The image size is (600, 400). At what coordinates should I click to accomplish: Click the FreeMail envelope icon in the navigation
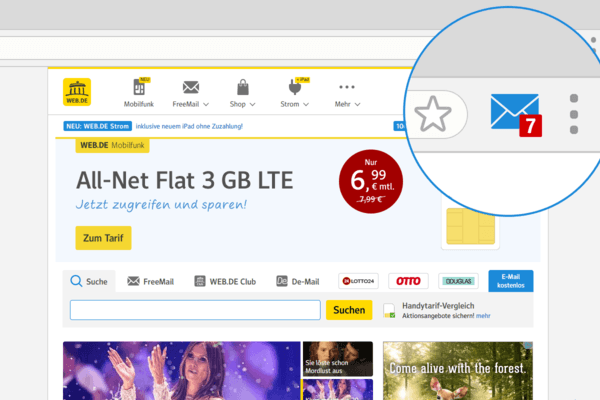click(x=191, y=87)
